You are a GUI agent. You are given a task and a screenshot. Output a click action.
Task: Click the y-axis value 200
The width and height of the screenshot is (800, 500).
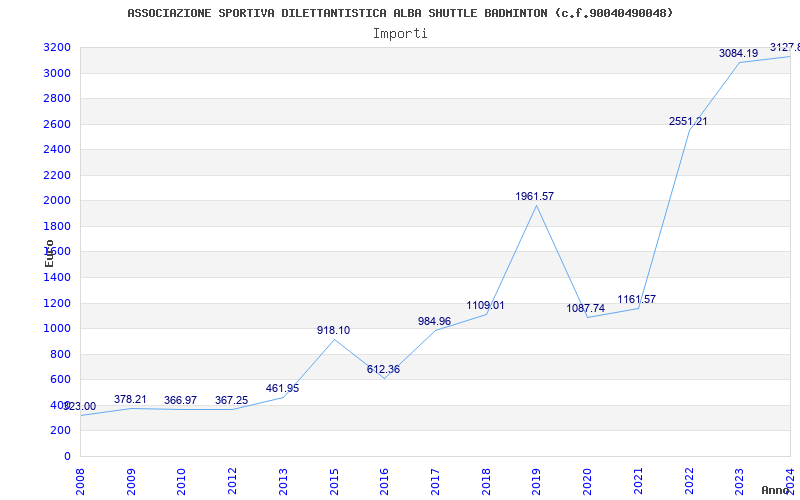pos(60,431)
